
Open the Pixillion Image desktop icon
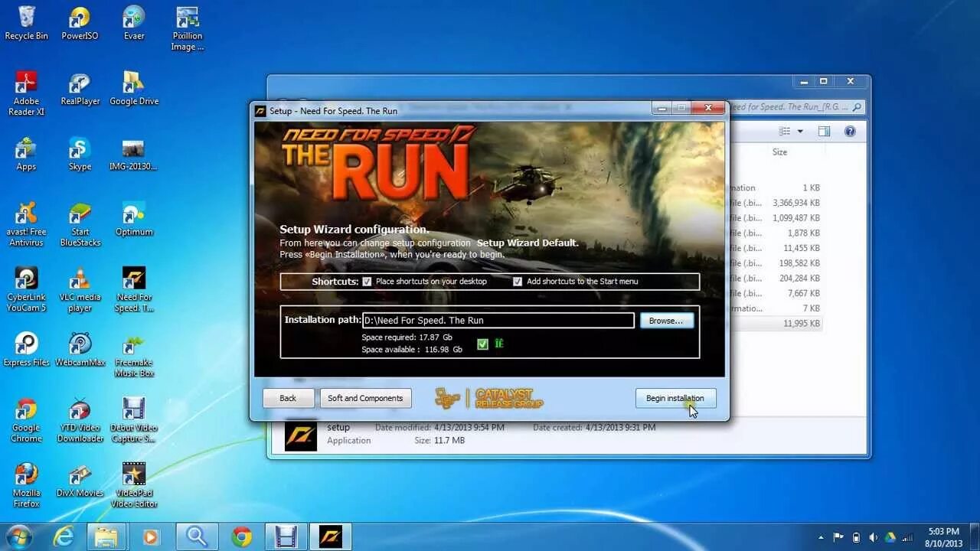[x=188, y=28]
